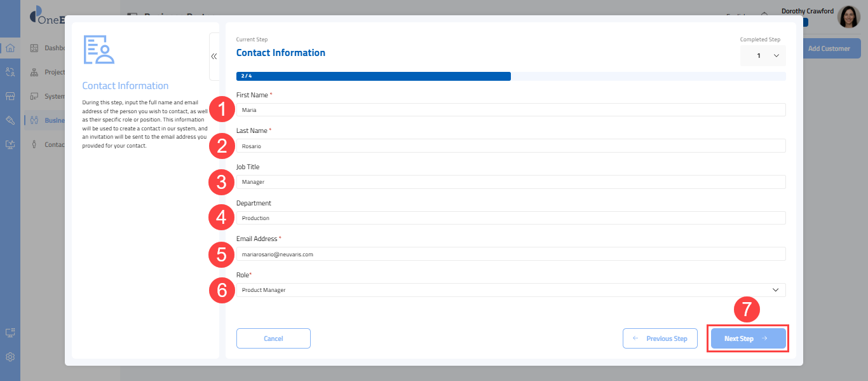Image resolution: width=868 pixels, height=381 pixels.
Task: Collapse the info panel with double-chevron icon
Action: (214, 56)
